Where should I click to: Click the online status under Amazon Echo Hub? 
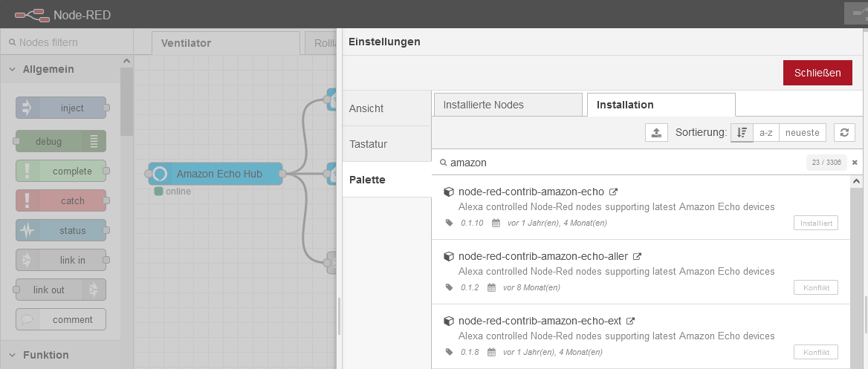(x=172, y=192)
